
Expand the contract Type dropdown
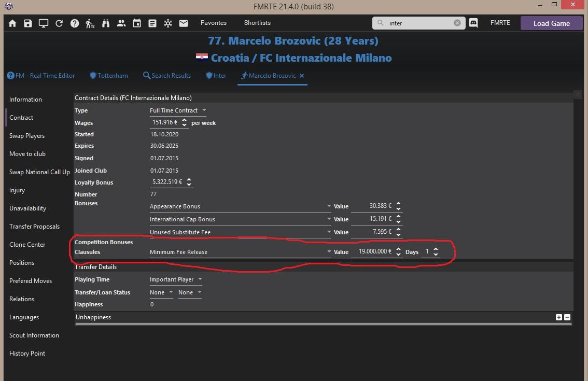click(x=204, y=110)
